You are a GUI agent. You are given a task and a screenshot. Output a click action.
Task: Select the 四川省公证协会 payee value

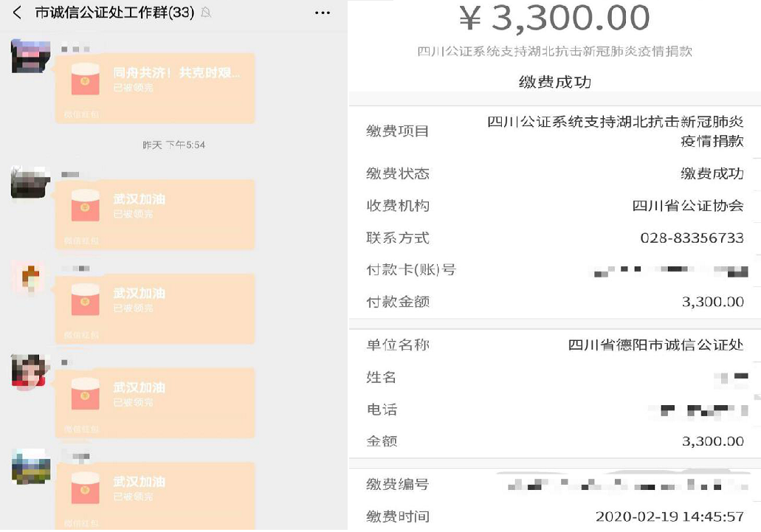[x=688, y=206]
